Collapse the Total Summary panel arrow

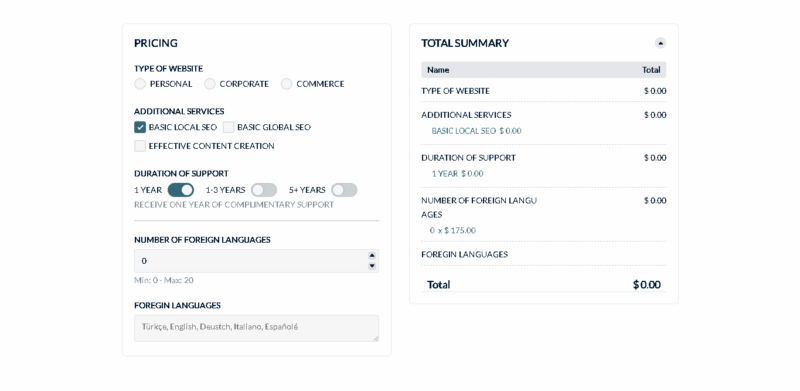pyautogui.click(x=660, y=43)
